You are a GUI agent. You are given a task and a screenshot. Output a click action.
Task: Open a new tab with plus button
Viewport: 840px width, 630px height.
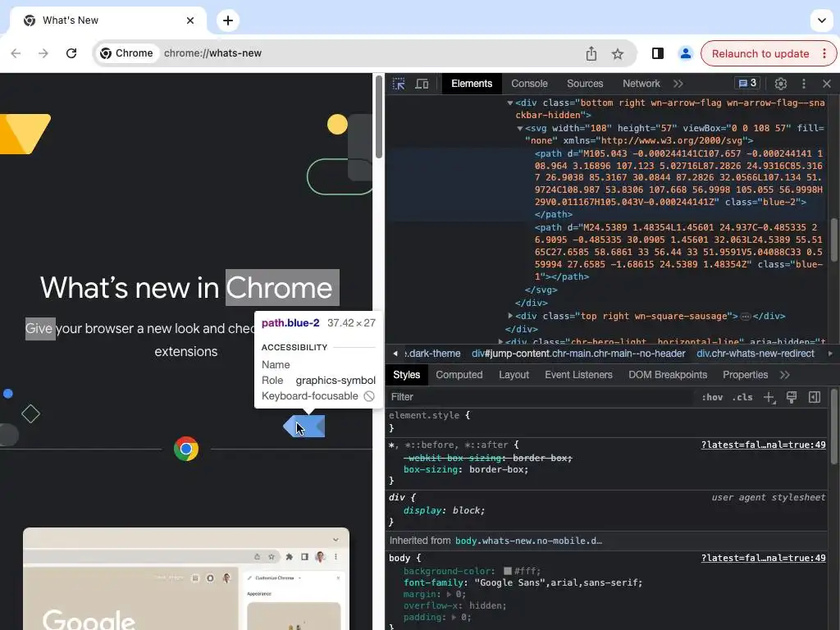point(228,21)
